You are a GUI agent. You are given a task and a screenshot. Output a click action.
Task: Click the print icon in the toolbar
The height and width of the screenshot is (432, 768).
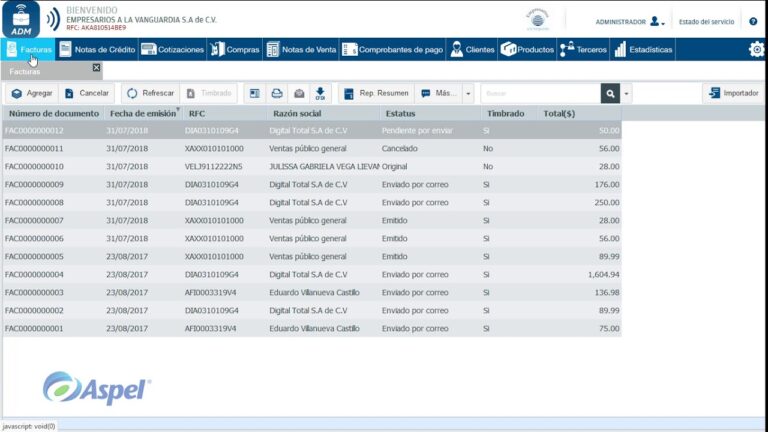(x=277, y=93)
